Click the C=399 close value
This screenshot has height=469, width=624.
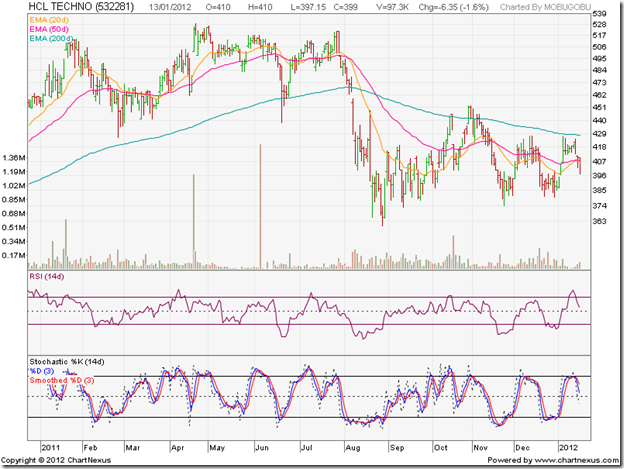[345, 7]
